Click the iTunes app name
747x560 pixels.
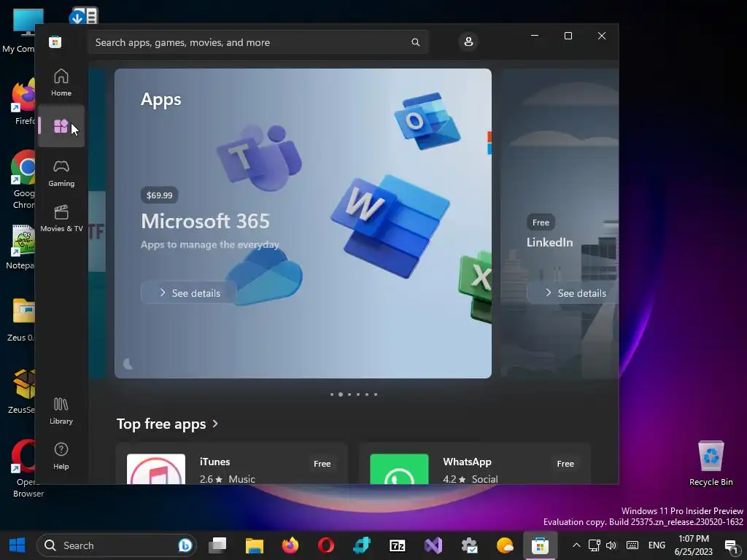pos(215,462)
